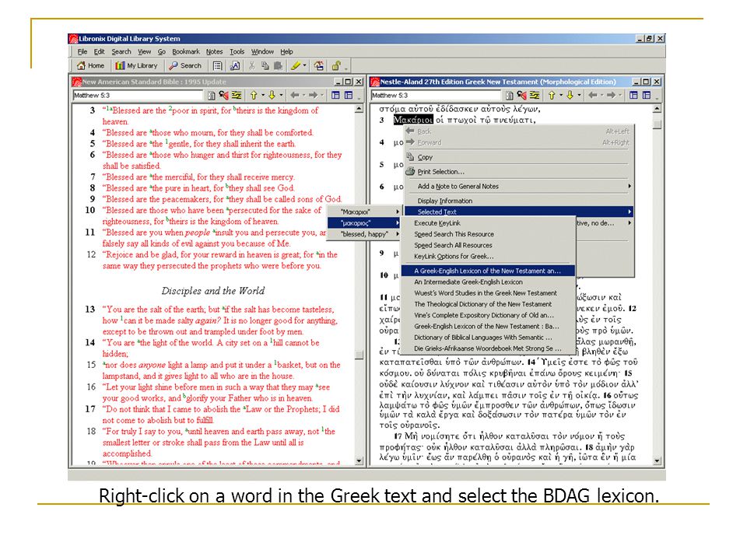The height and width of the screenshot is (560, 747).
Task: Choose Print Selection from context menu
Action: [x=519, y=171]
